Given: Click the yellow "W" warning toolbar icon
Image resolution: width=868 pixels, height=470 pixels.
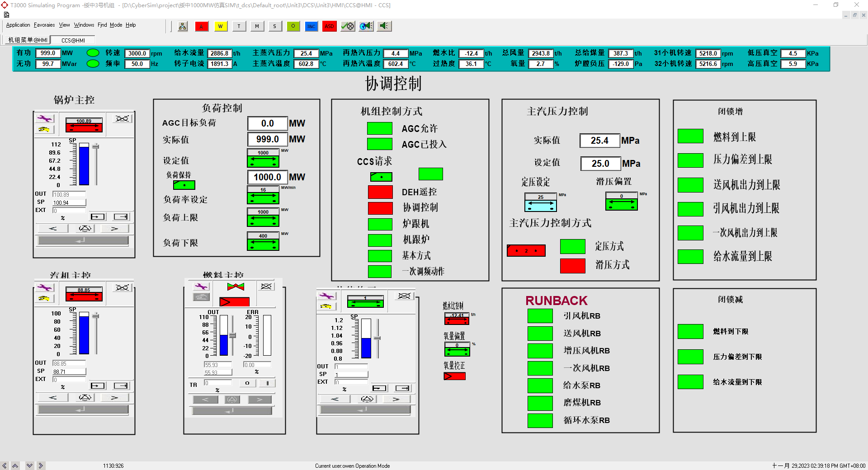Looking at the screenshot, I should tap(221, 26).
